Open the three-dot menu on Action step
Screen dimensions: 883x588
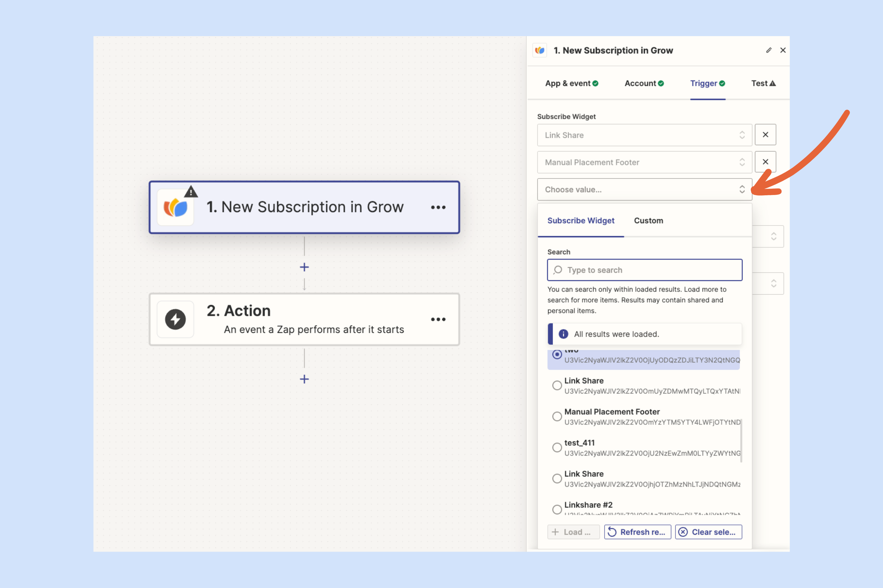438,319
